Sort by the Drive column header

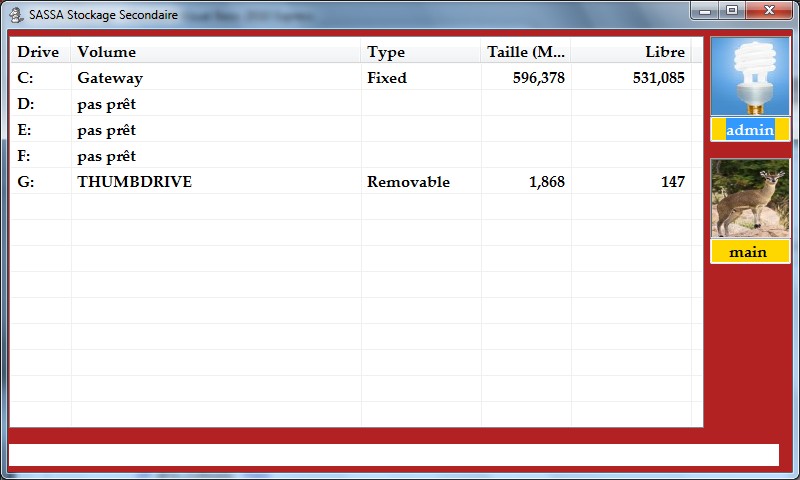39,52
